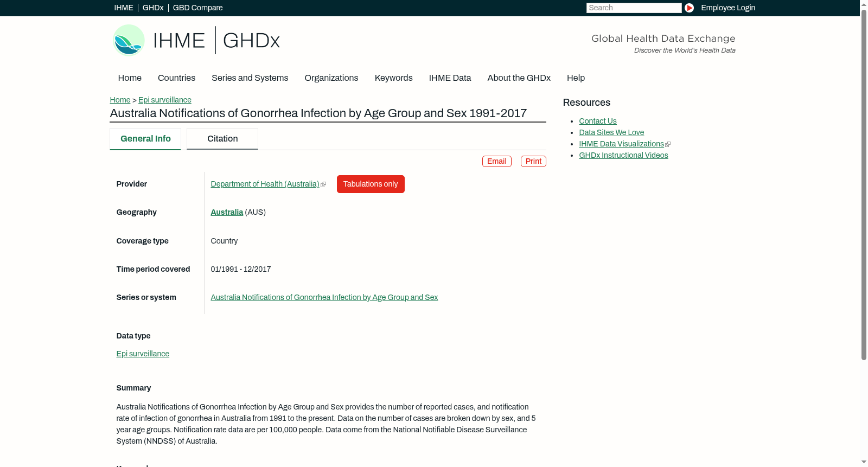Go to the Home menu item
This screenshot has width=868, height=467.
click(130, 78)
